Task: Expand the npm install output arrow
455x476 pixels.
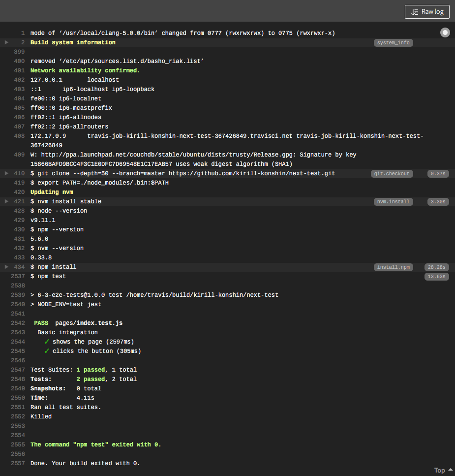Action: 6,267
